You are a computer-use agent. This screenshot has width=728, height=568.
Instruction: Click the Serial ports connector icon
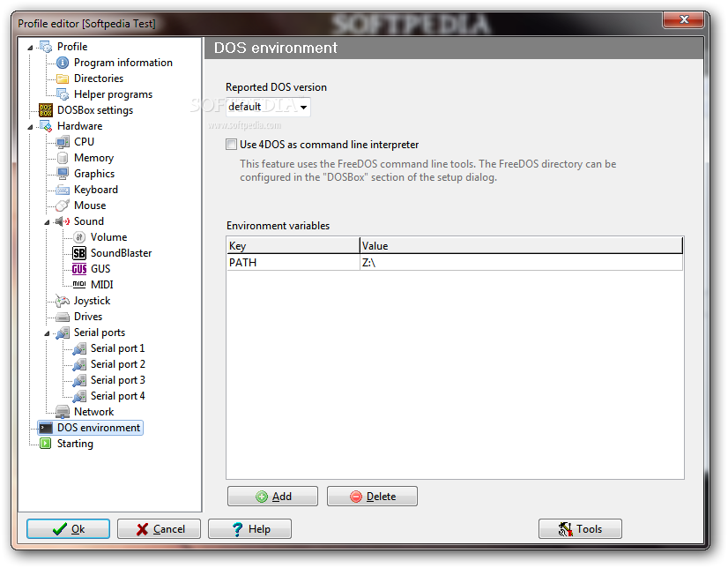click(63, 333)
